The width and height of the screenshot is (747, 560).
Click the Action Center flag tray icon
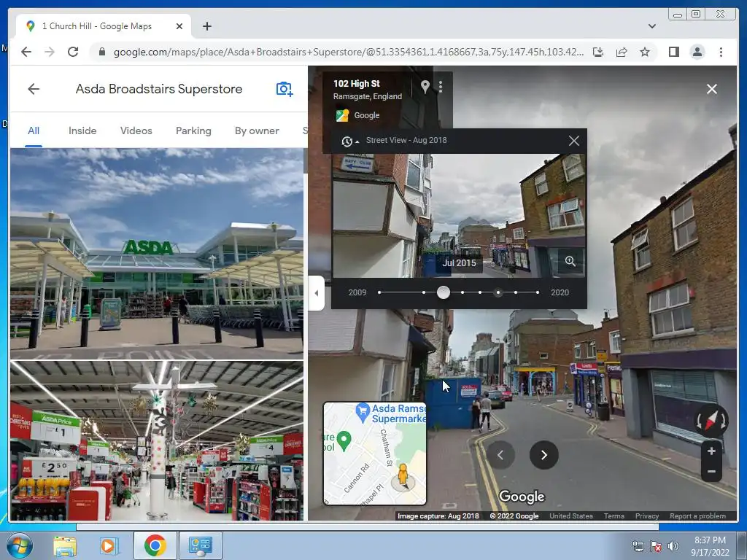pos(656,546)
